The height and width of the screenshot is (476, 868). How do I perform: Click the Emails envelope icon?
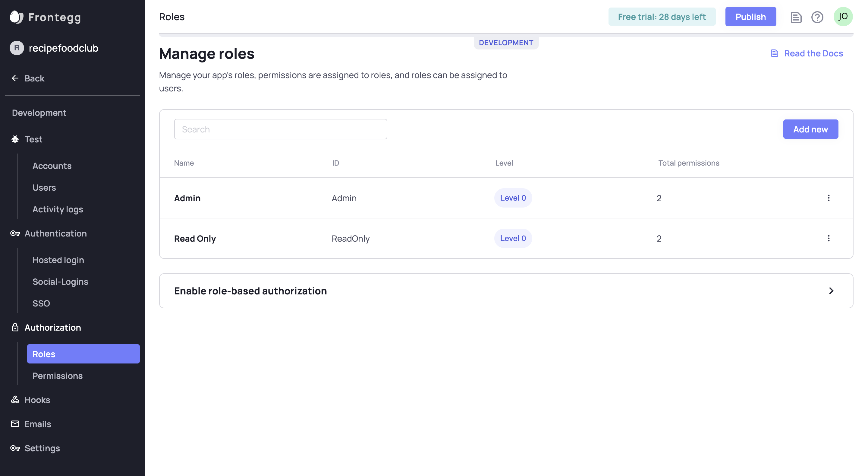(15, 424)
